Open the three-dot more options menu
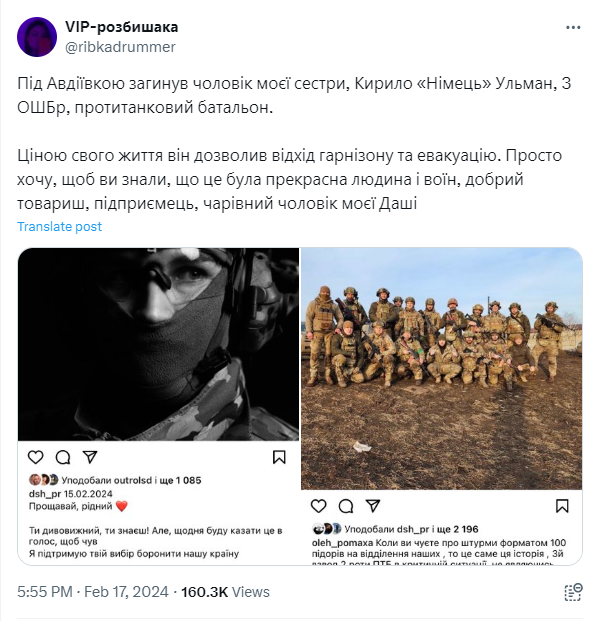598x621 pixels. coord(573,28)
